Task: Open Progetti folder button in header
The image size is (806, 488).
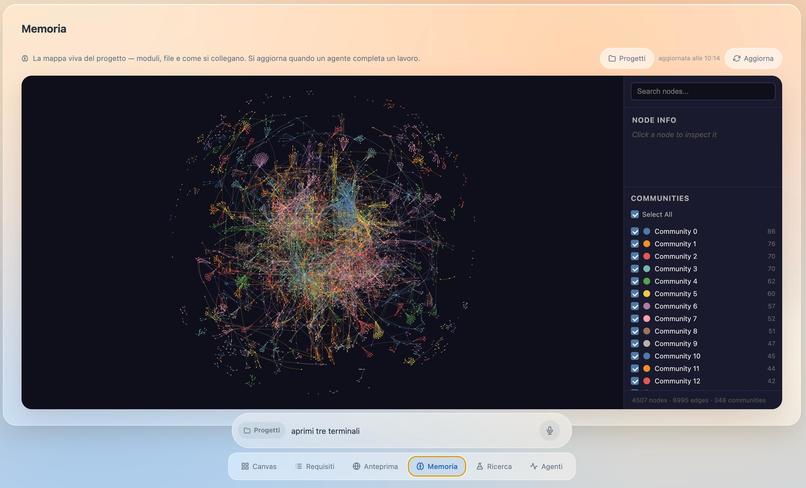Action: 627,59
